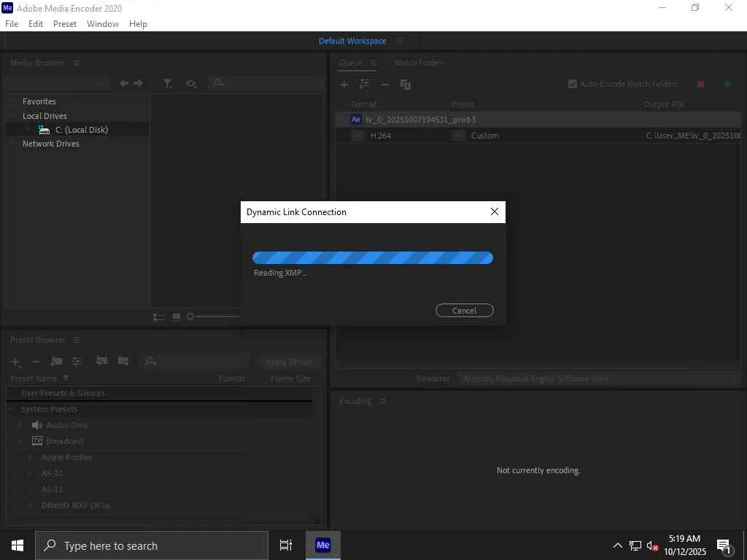Select User Presets & Groups row

coord(160,393)
